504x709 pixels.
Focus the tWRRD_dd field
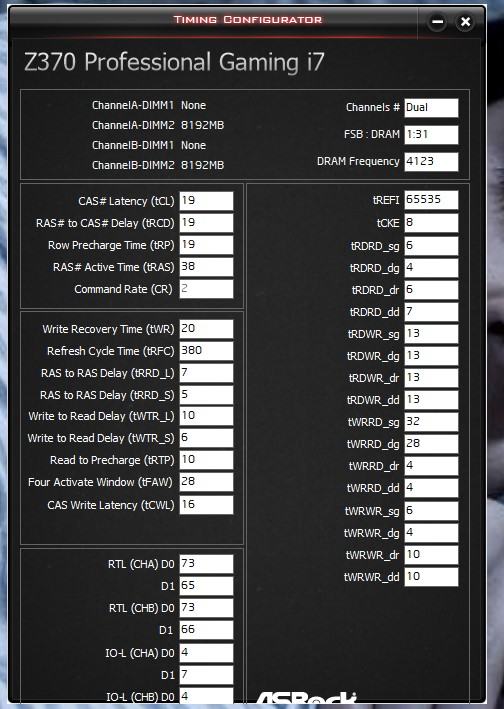[x=431, y=488]
